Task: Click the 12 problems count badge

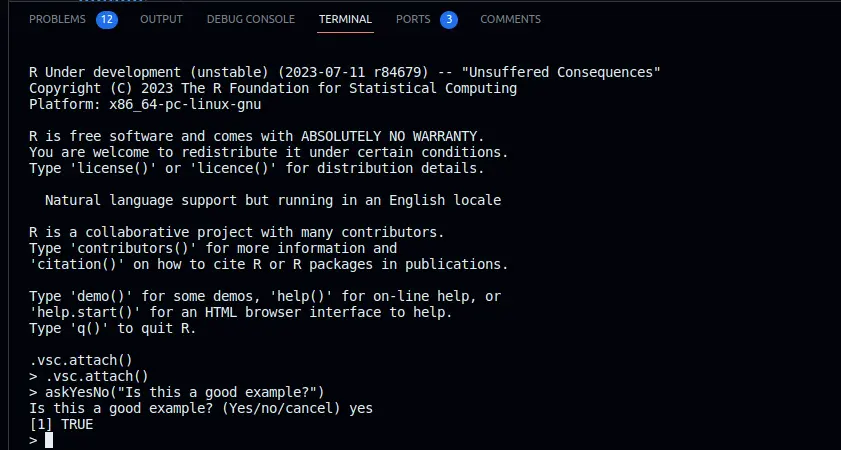Action: (x=107, y=19)
